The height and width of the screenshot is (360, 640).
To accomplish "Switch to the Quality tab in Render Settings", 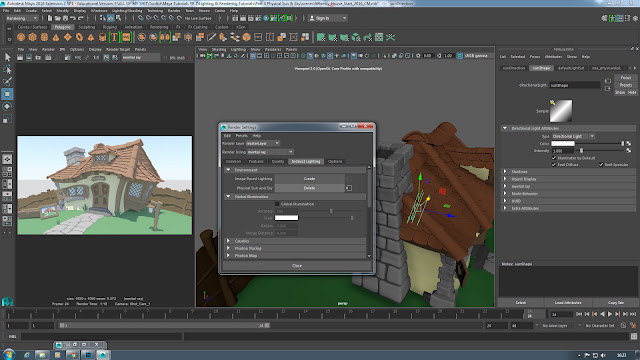I will [278, 162].
